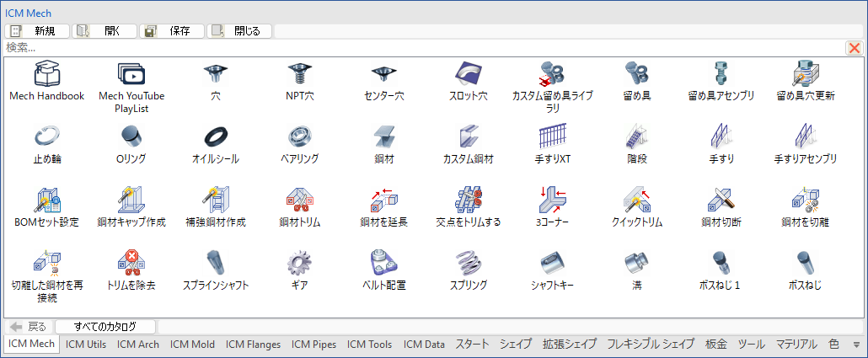Select the クイックトリム tool
Screen dimensions: 868x358
pos(636,200)
